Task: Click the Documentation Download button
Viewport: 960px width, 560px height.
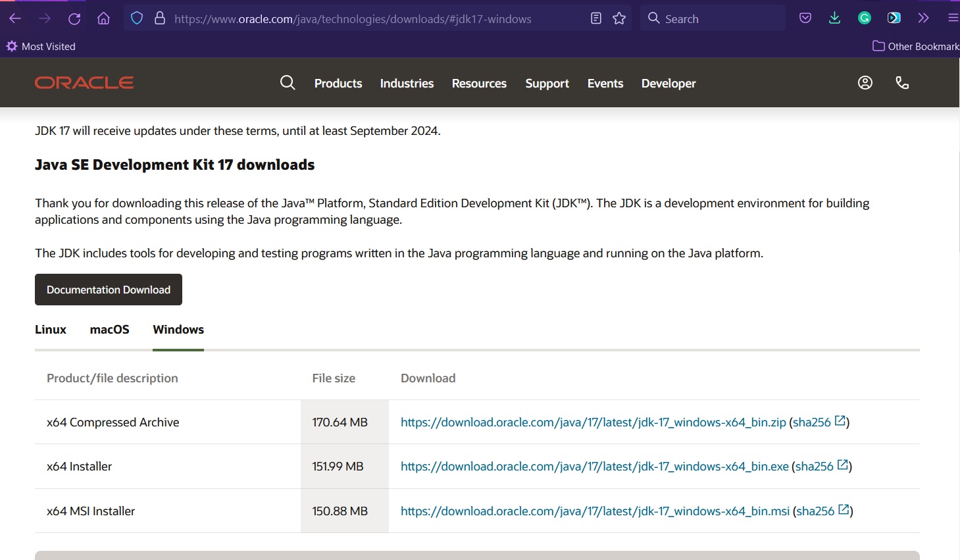Action: click(109, 290)
